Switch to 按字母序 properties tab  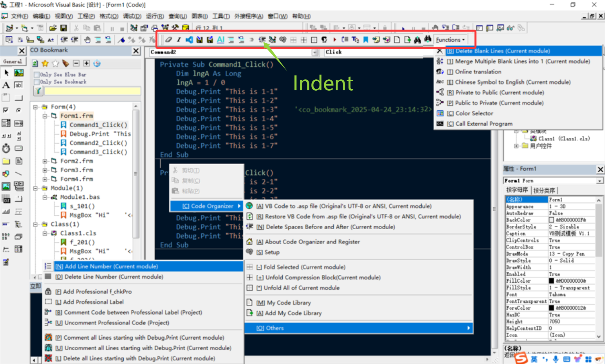click(x=517, y=190)
